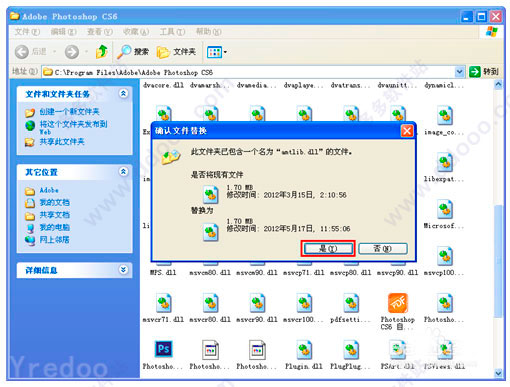The height and width of the screenshot is (387, 510).
Task: Open the Forward button history dropdown arrow
Action: [x=86, y=52]
